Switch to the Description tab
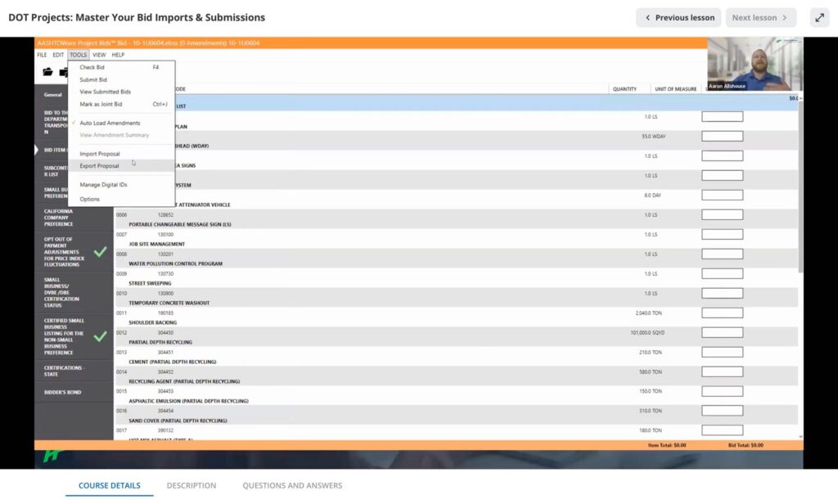Image resolution: width=838 pixels, height=504 pixels. click(191, 485)
